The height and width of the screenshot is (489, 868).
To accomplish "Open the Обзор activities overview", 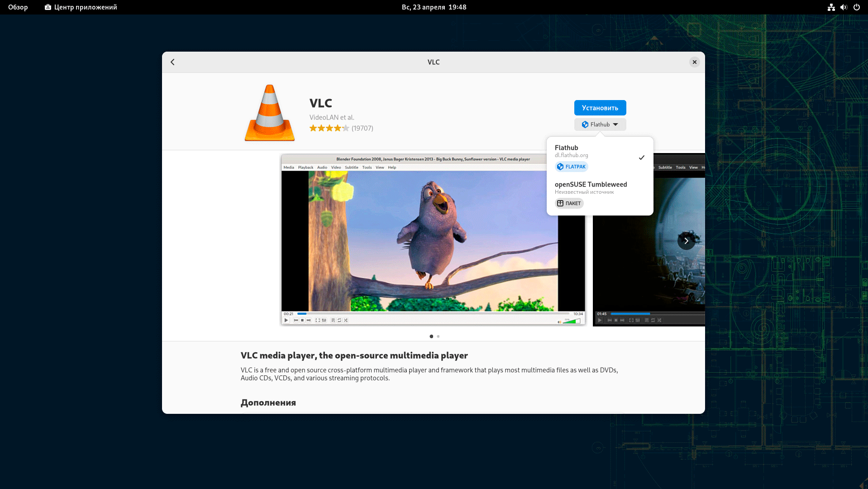I will tap(18, 7).
